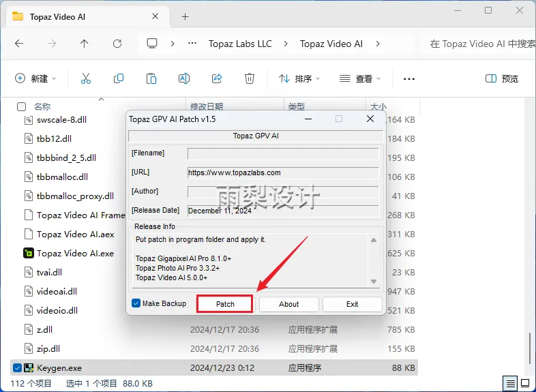Select the Topaz Video AI.exe application icon
536x392 pixels.
tap(29, 253)
